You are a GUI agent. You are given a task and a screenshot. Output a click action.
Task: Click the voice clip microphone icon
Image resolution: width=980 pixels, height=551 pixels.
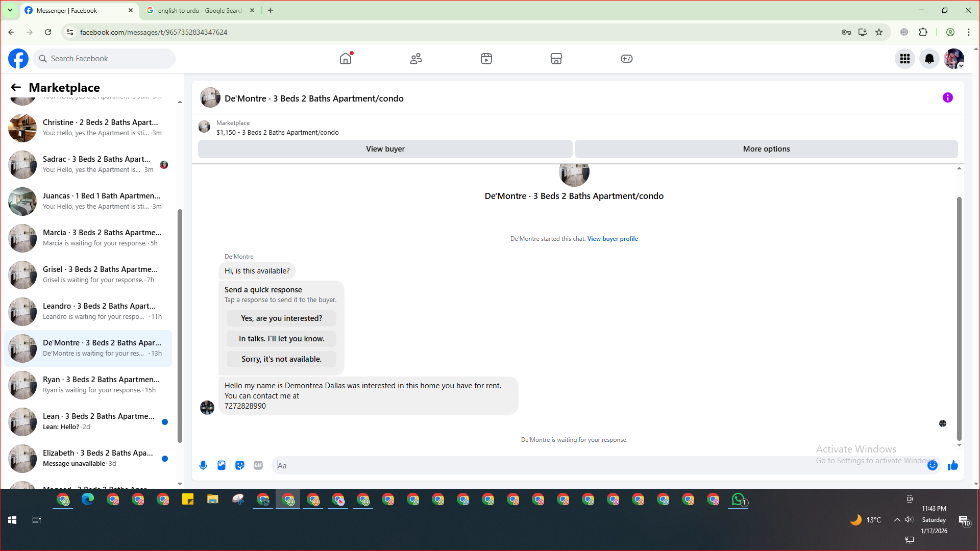[203, 465]
